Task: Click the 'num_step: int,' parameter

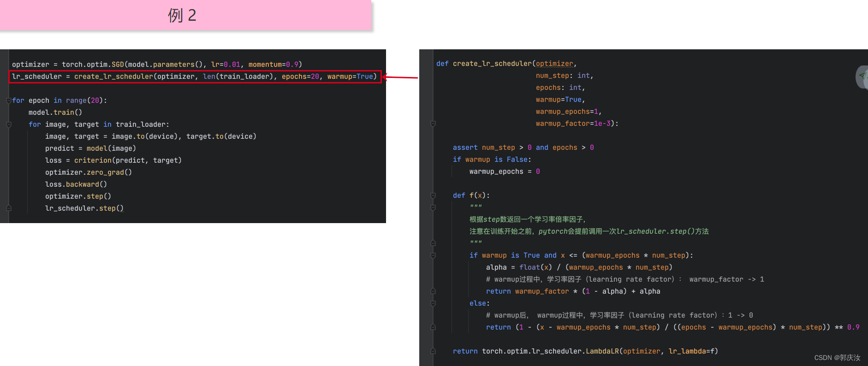Action: tap(565, 76)
